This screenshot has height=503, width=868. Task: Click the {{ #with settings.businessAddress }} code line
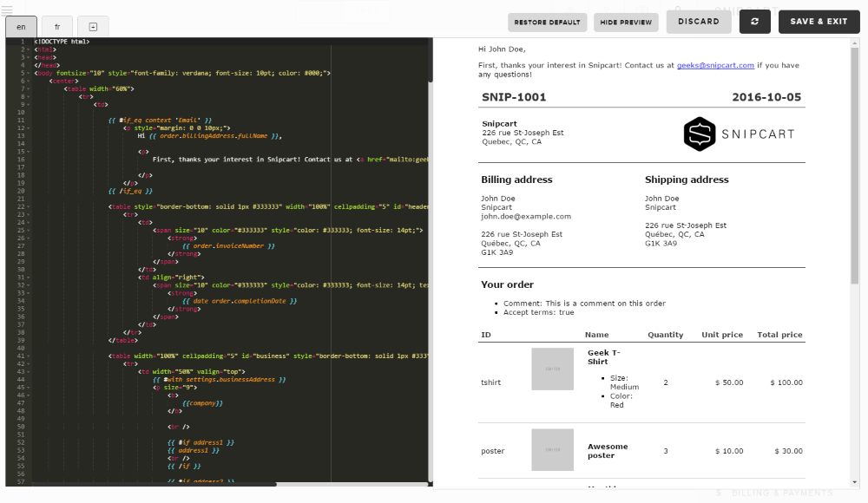pyautogui.click(x=220, y=380)
